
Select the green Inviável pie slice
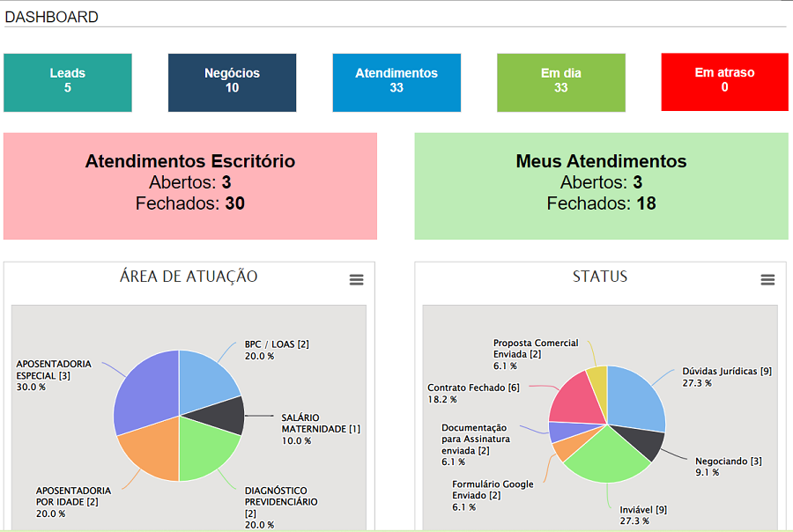click(608, 454)
